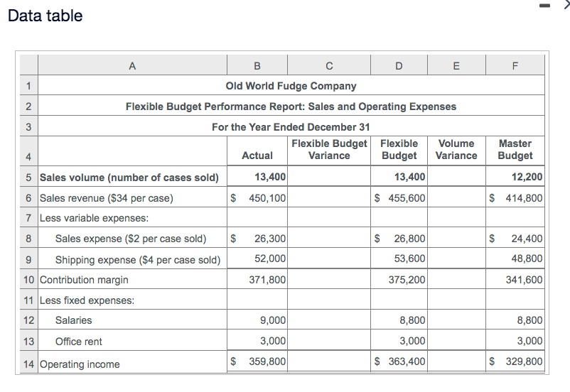The width and height of the screenshot is (570, 392).
Task: Click the 'Actual' column label
Action: 257,155
